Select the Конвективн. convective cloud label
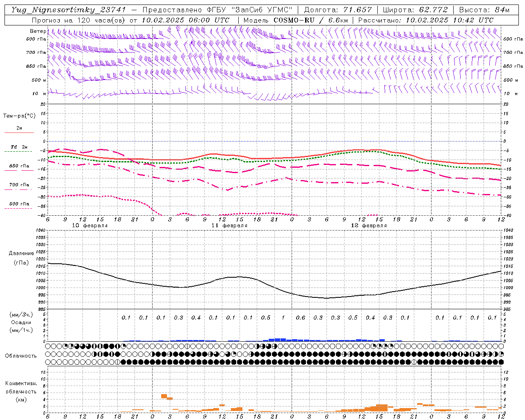The width and height of the screenshot is (525, 420). coord(21,383)
